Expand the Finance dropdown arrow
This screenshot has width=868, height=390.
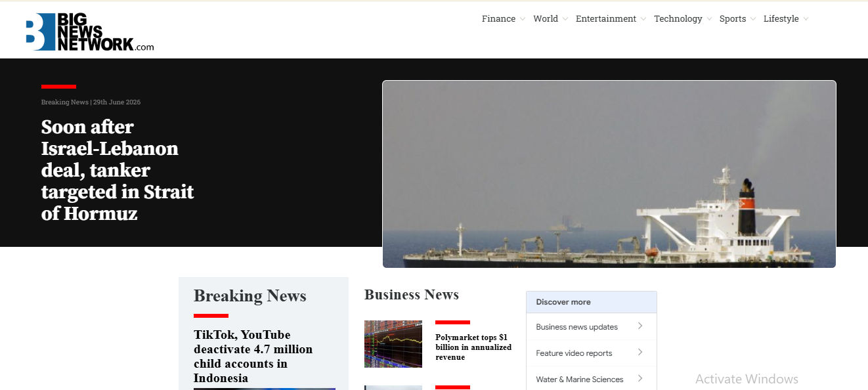click(x=523, y=19)
